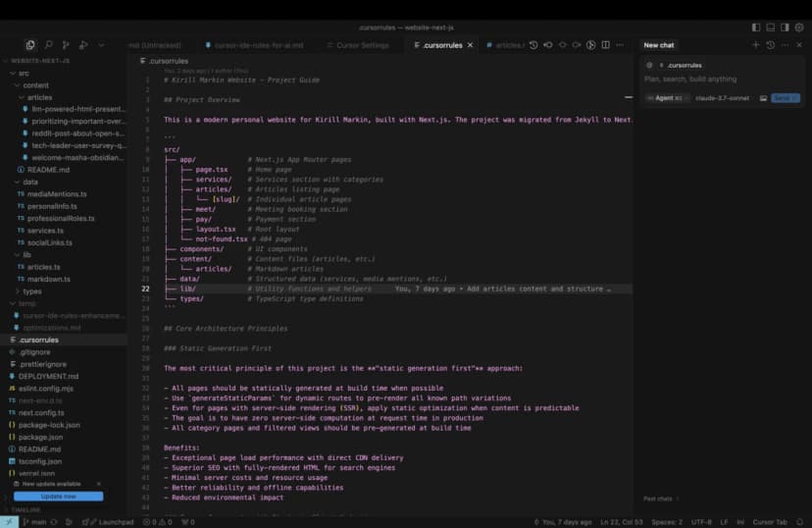The height and width of the screenshot is (528, 812).
Task: Open the claude-3.7-sonnet model selector
Action: tap(721, 98)
